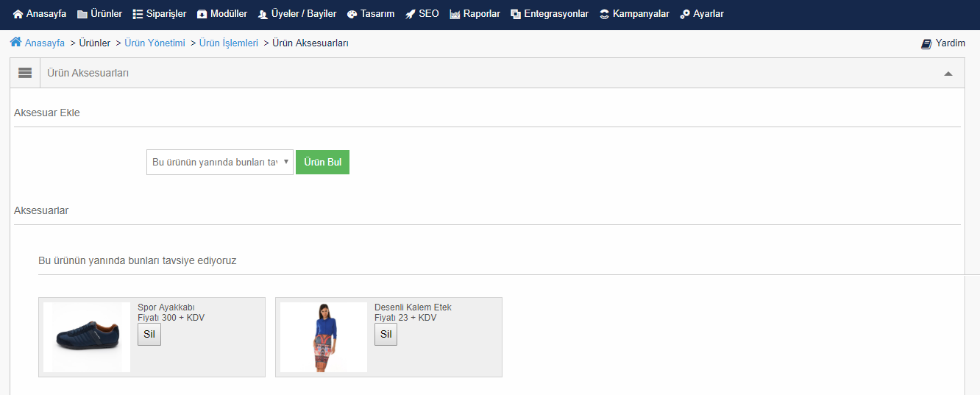Click the chart icon next to Raporlar

(455, 14)
